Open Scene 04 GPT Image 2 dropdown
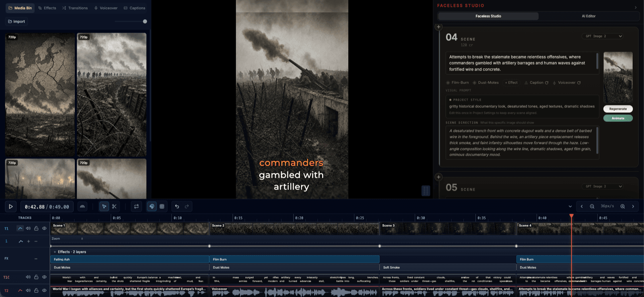The width and height of the screenshot is (644, 297). pyautogui.click(x=603, y=36)
